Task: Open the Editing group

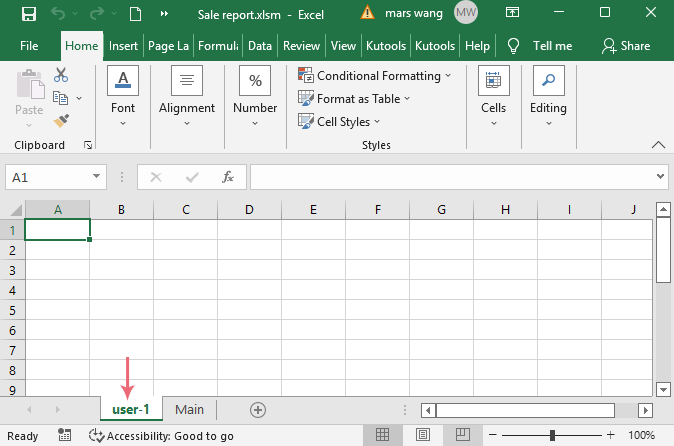Action: pyautogui.click(x=548, y=97)
